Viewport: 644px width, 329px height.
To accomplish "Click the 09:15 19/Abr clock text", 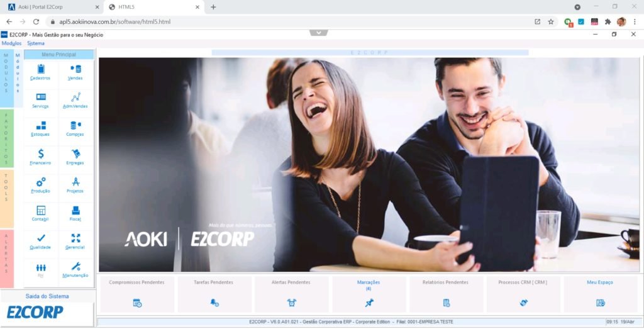I will point(621,322).
